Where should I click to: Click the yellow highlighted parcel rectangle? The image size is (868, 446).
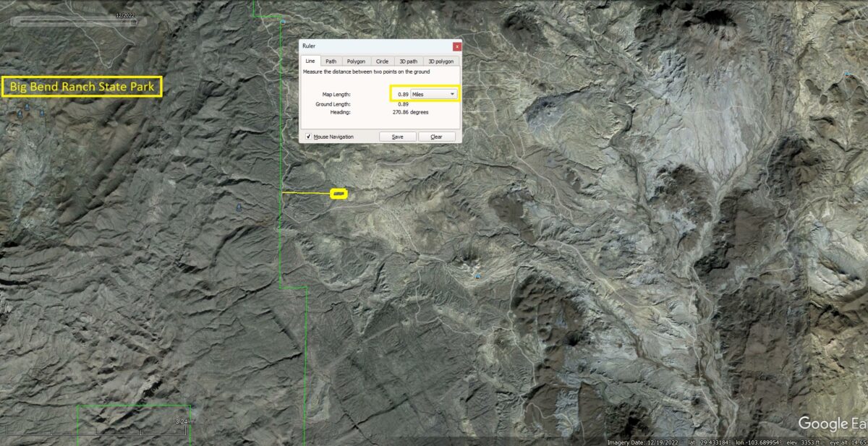pos(339,194)
